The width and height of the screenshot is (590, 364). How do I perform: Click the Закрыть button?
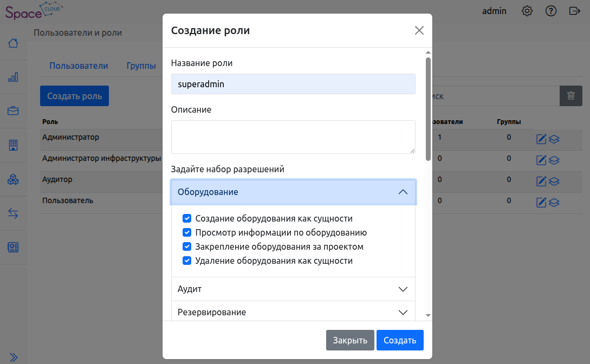coord(350,340)
